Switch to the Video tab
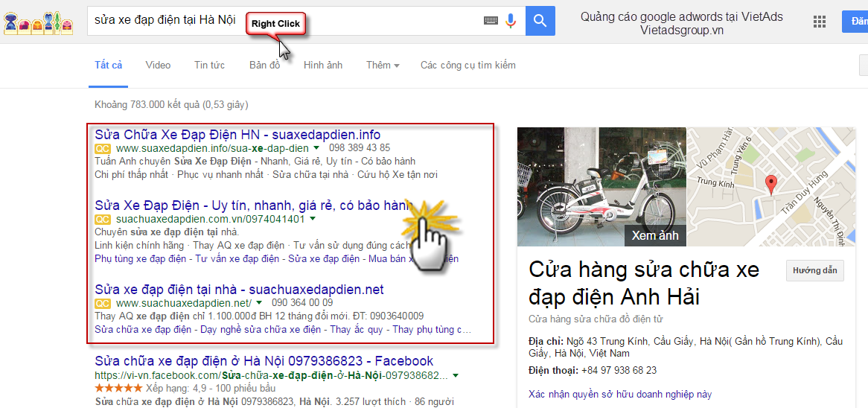Image resolution: width=868 pixels, height=408 pixels. pos(158,66)
